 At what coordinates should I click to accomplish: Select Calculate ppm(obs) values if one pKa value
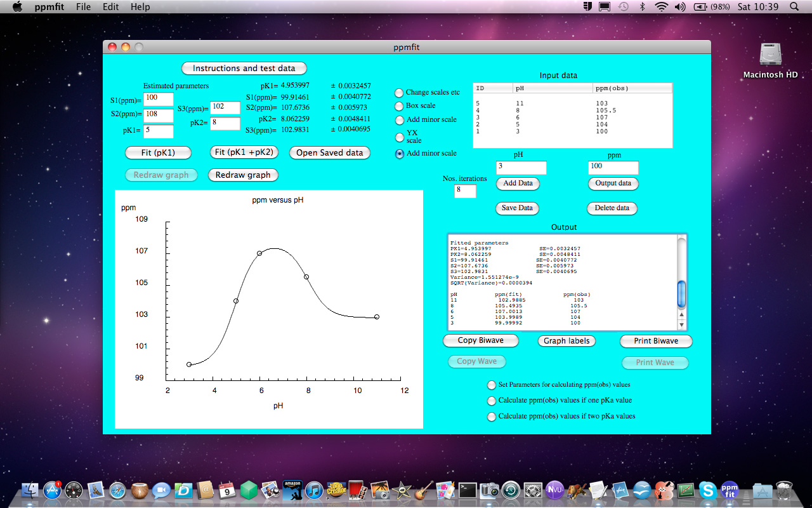[492, 401]
